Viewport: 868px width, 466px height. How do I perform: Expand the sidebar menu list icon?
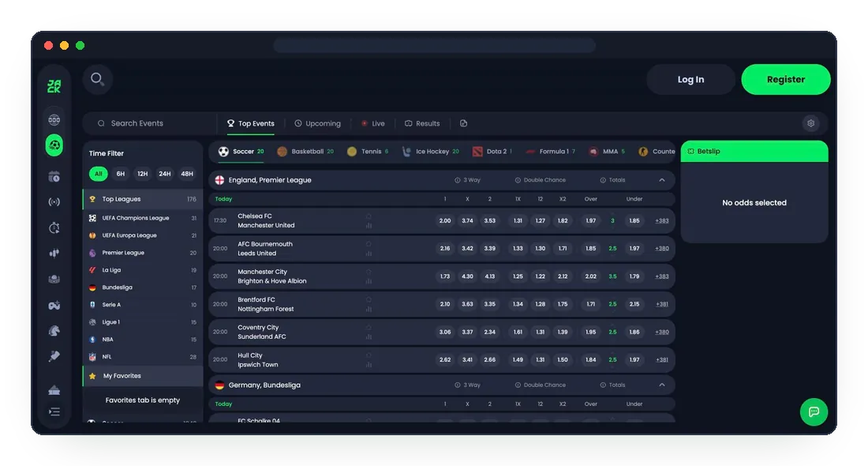54,412
